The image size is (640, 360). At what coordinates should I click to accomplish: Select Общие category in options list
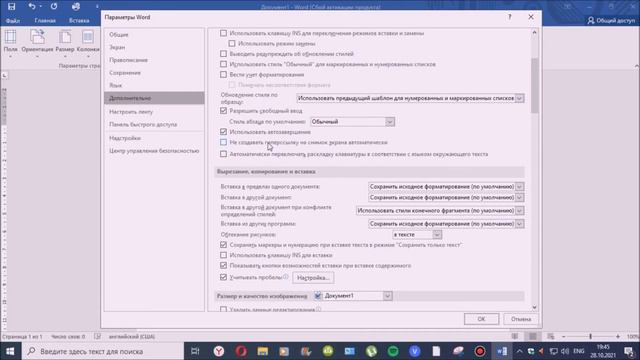(154, 35)
